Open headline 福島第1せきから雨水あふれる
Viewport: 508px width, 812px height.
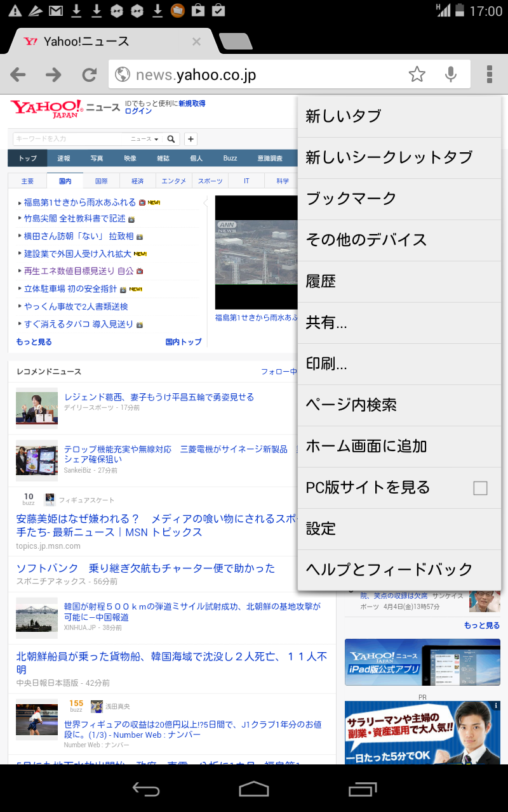point(80,202)
